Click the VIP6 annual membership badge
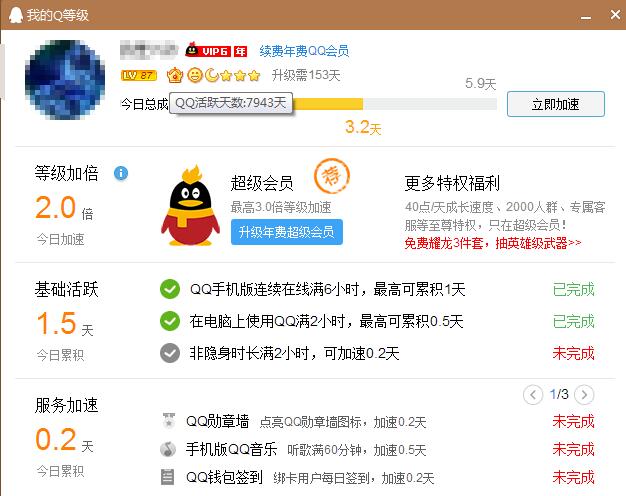The width and height of the screenshot is (626, 496). 216,51
